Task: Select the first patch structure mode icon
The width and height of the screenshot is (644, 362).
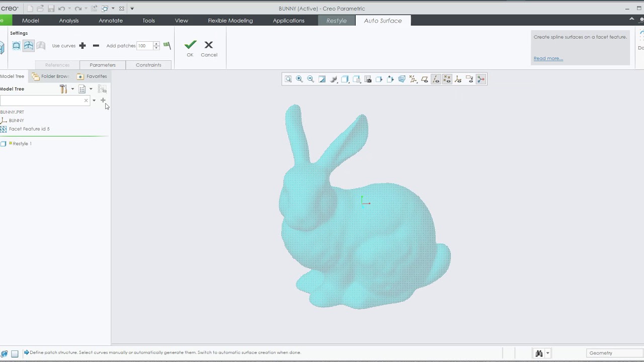Action: click(16, 46)
